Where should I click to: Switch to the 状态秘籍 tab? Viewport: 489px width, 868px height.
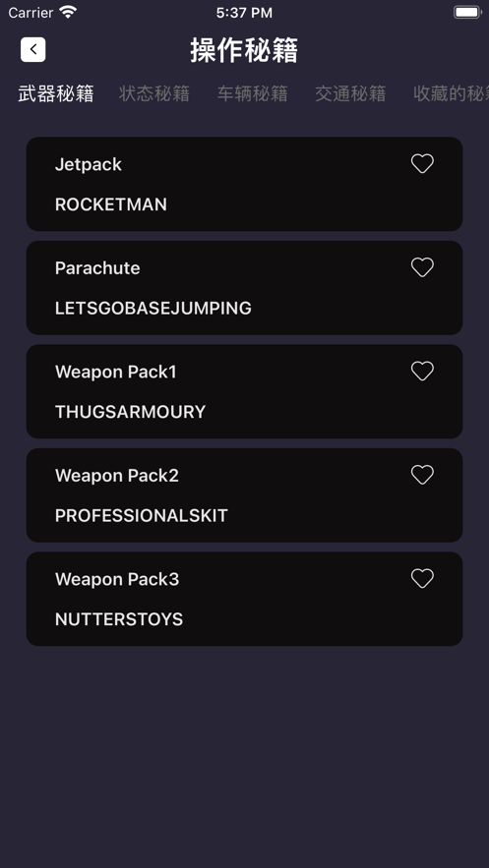pos(154,93)
